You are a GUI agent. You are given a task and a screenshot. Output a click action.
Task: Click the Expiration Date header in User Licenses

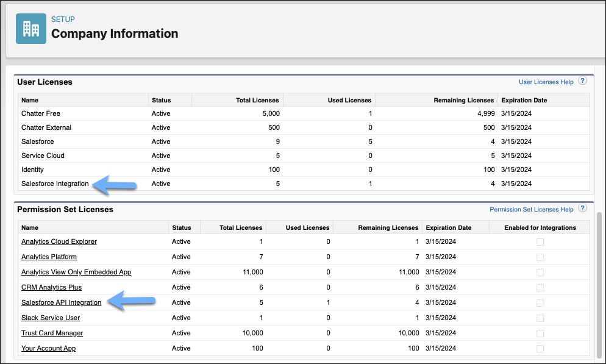point(524,100)
